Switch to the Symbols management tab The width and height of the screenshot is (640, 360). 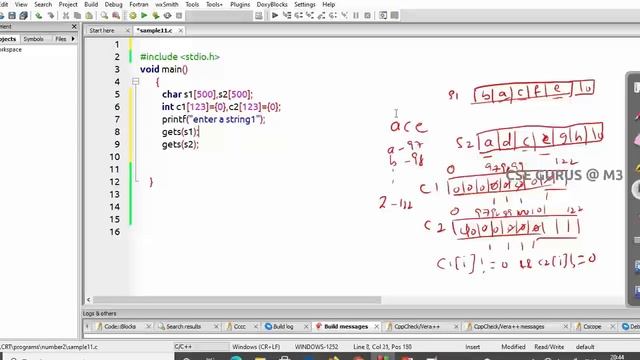pos(33,39)
